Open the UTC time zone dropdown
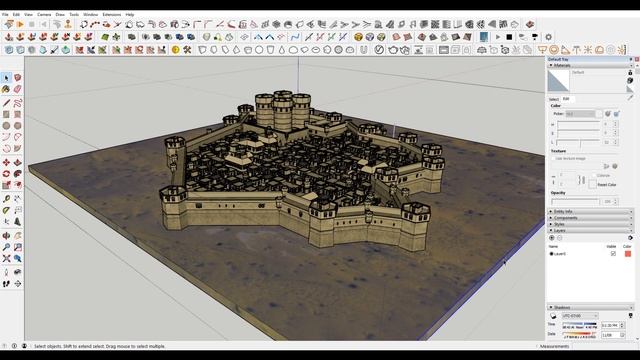 (x=580, y=316)
